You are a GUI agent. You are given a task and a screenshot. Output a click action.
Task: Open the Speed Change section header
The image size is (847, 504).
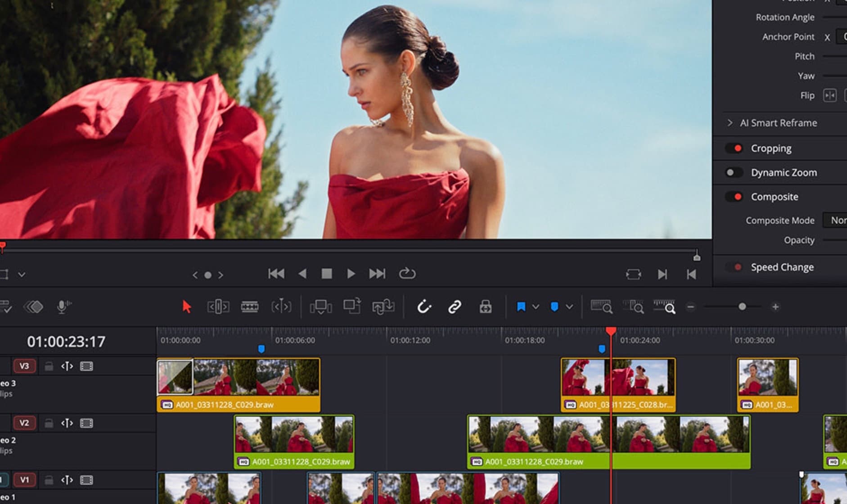coord(782,267)
